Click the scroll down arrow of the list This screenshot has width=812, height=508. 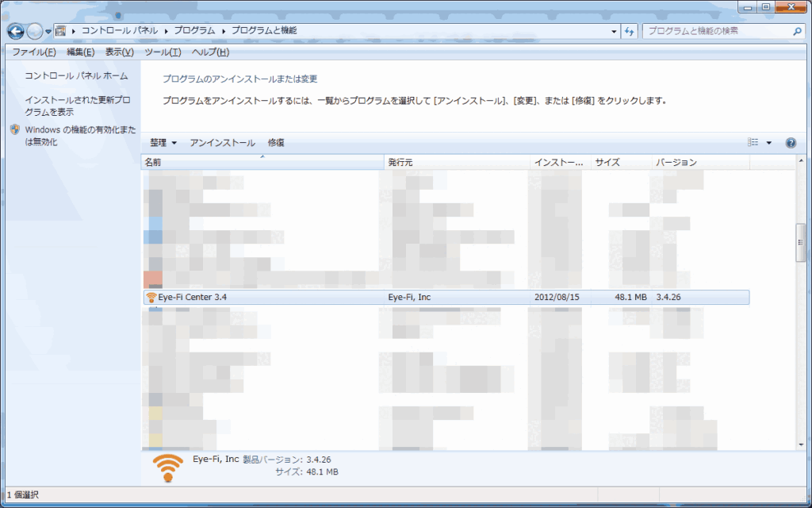(801, 444)
